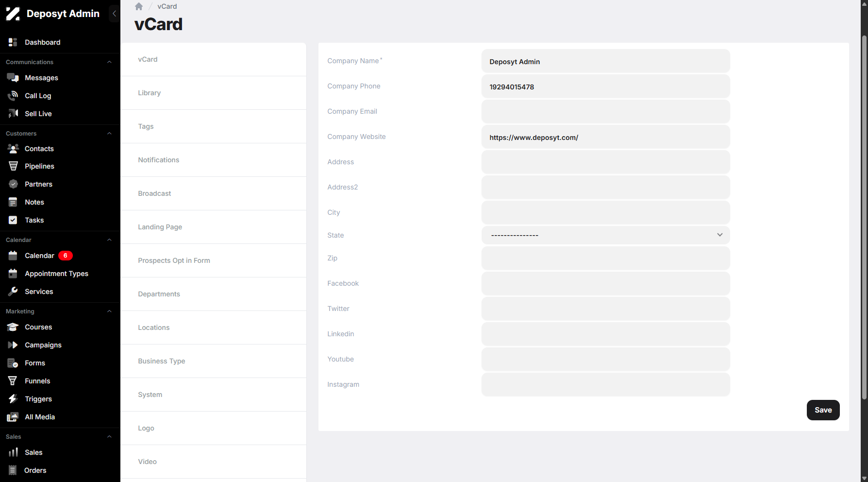Click the Zip input field

click(605, 258)
